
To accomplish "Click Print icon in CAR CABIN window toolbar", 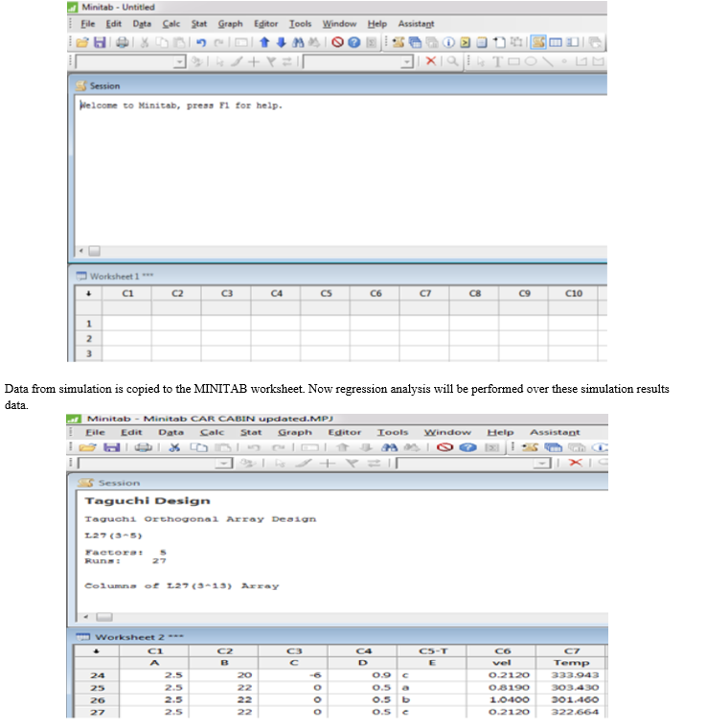I will point(143,447).
